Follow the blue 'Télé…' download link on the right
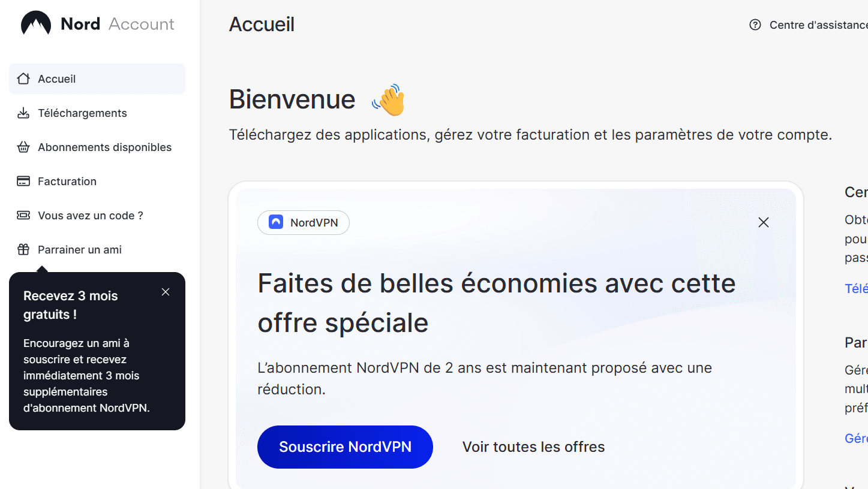Image resolution: width=868 pixels, height=489 pixels. tap(855, 288)
